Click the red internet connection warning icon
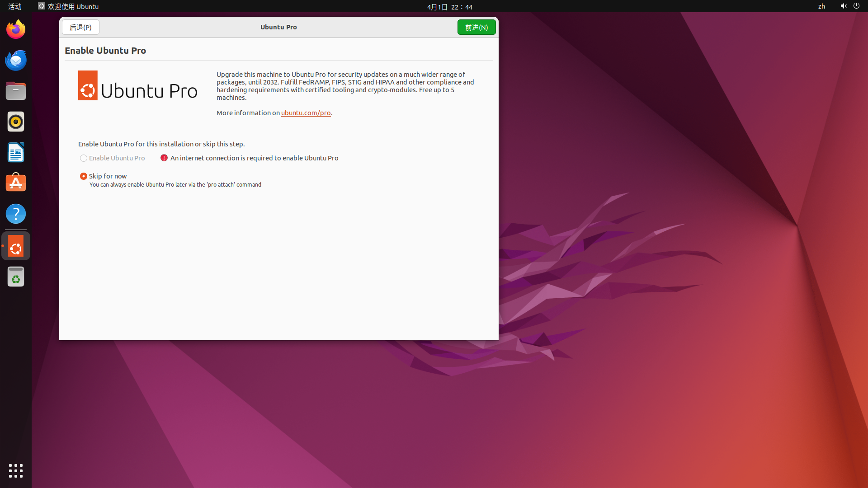This screenshot has height=488, width=868. 164,158
